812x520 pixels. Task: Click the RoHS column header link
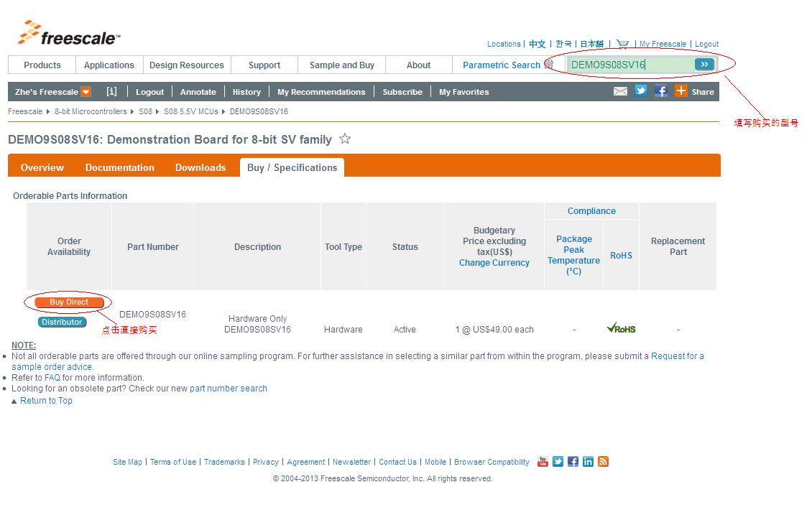point(621,256)
